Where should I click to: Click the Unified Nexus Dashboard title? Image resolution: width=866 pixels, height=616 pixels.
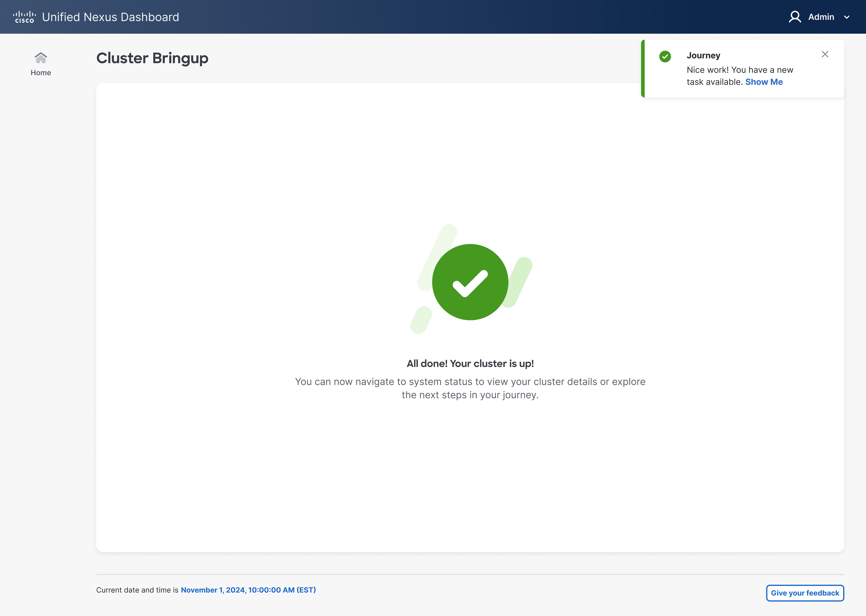point(110,17)
